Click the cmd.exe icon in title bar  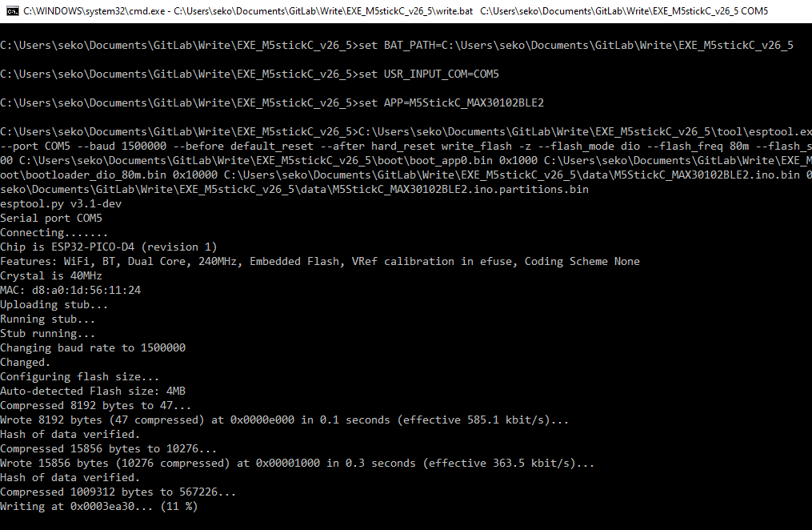12,11
